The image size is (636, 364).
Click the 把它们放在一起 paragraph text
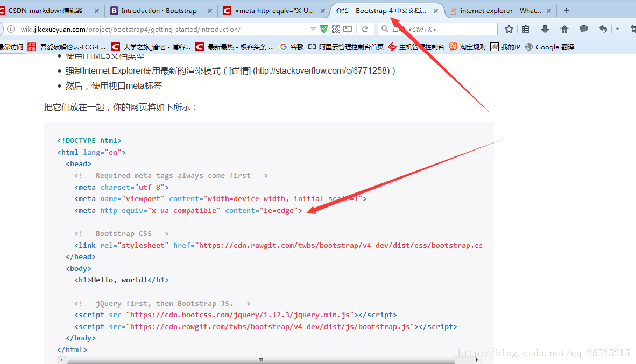121,108
